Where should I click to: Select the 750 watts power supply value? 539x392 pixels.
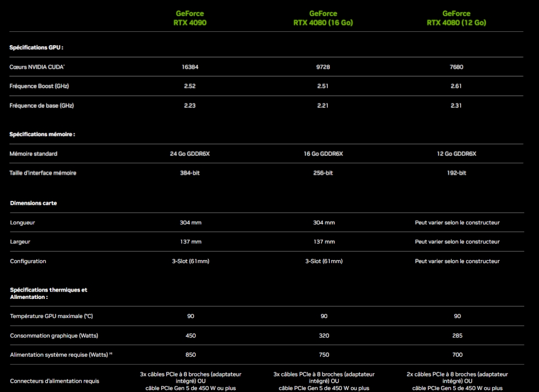pos(324,355)
